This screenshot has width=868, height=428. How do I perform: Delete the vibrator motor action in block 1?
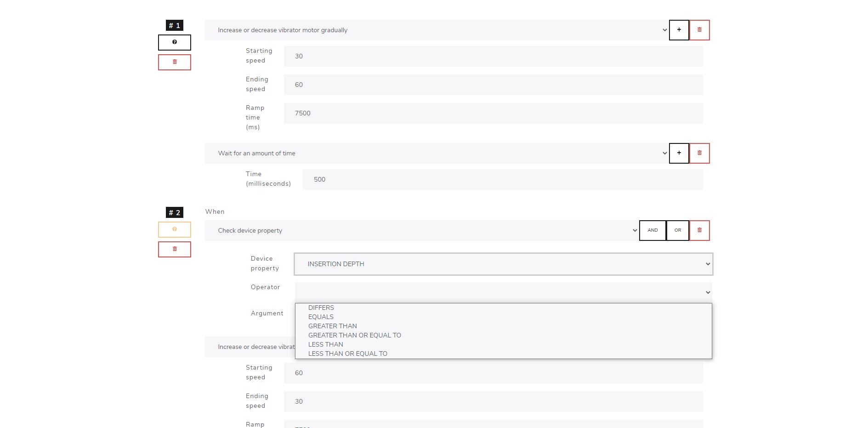click(x=699, y=30)
